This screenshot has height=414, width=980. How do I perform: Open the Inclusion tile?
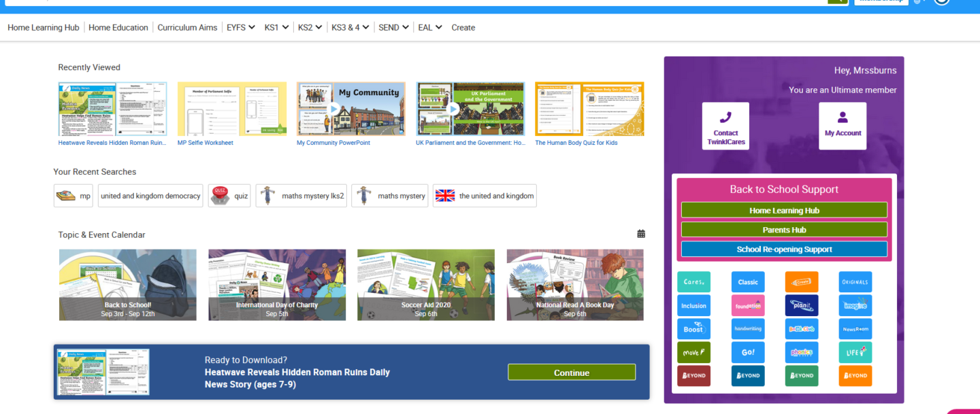tap(693, 305)
